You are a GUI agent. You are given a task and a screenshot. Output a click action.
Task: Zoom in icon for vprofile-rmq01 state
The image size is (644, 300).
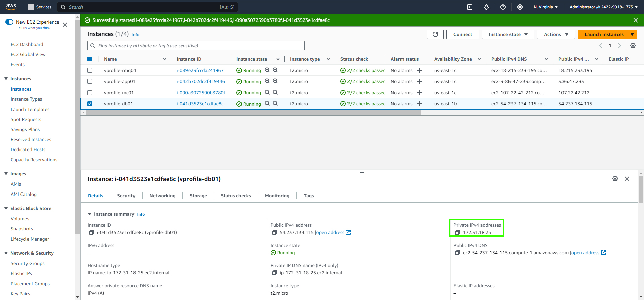tap(267, 70)
